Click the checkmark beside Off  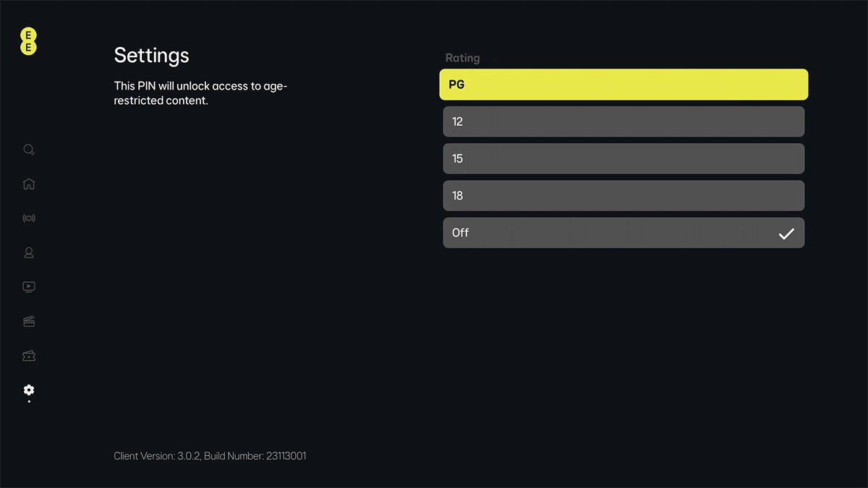[x=786, y=232]
